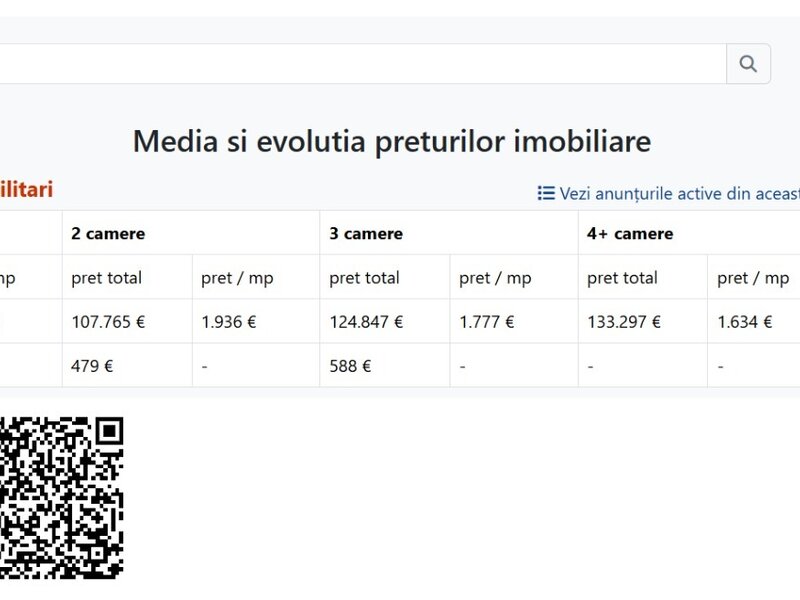
Task: Click pret / mp under 4+ camere
Action: (753, 278)
